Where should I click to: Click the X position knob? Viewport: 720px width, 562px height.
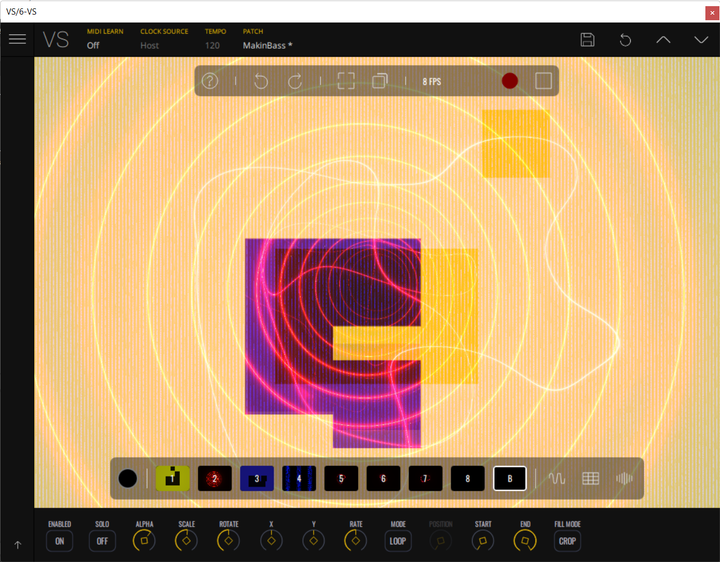pyautogui.click(x=271, y=541)
